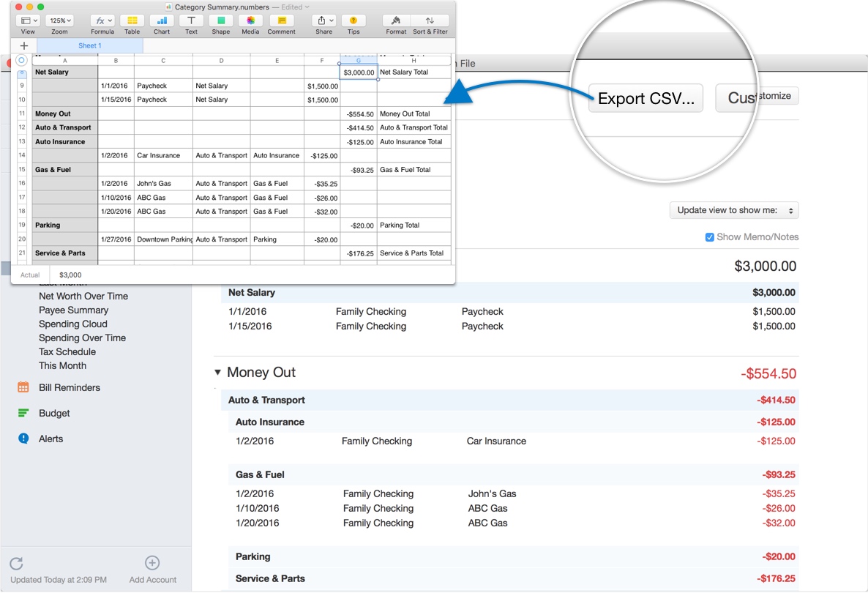868x593 pixels.
Task: Click the Budget bars icon
Action: point(23,412)
